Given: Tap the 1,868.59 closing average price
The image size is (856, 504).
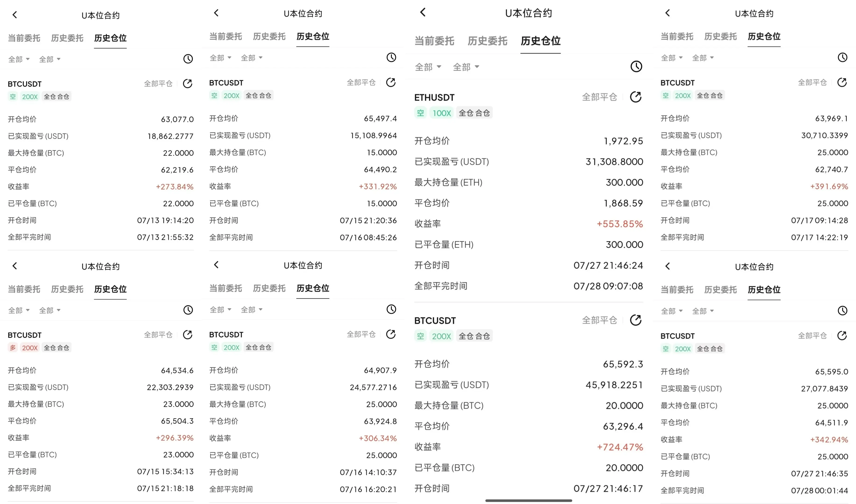Looking at the screenshot, I should [623, 203].
